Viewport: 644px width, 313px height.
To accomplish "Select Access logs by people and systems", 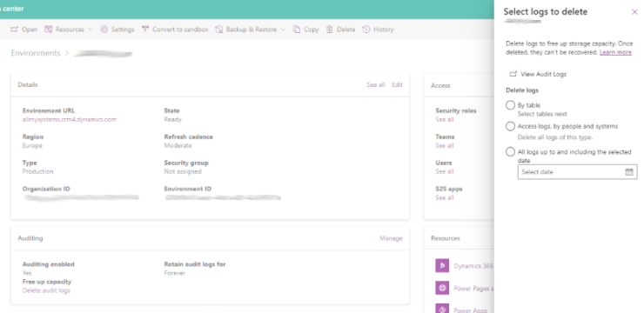I will click(510, 126).
